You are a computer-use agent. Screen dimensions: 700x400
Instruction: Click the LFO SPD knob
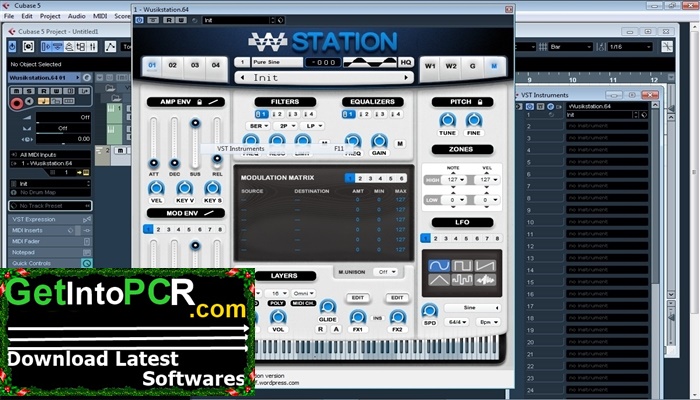(429, 311)
